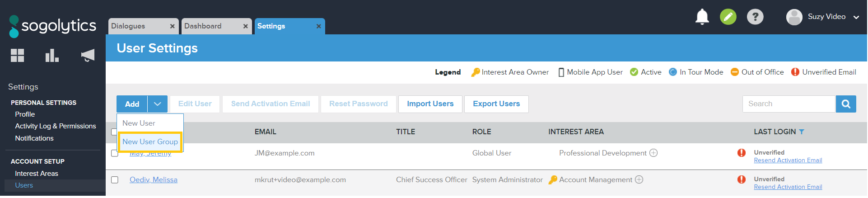Choose New User Group from Add menu

point(150,142)
